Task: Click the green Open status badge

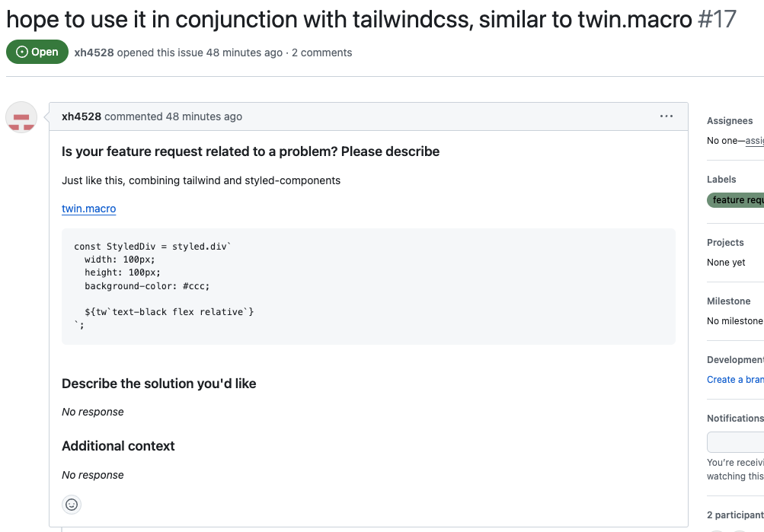Action: [37, 53]
